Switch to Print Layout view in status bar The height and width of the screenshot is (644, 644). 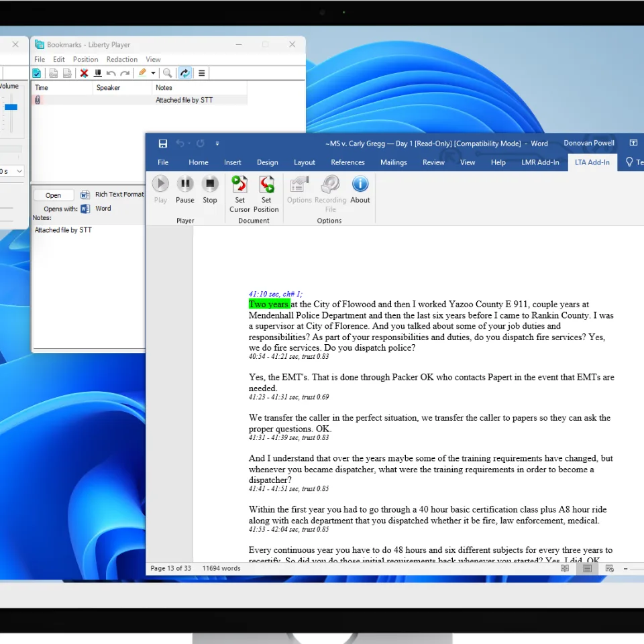coord(588,568)
